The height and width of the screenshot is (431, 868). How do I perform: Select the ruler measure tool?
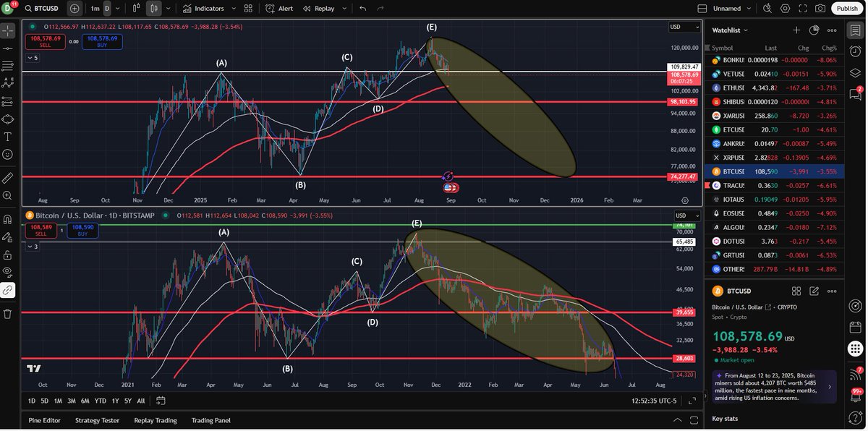pos(7,177)
